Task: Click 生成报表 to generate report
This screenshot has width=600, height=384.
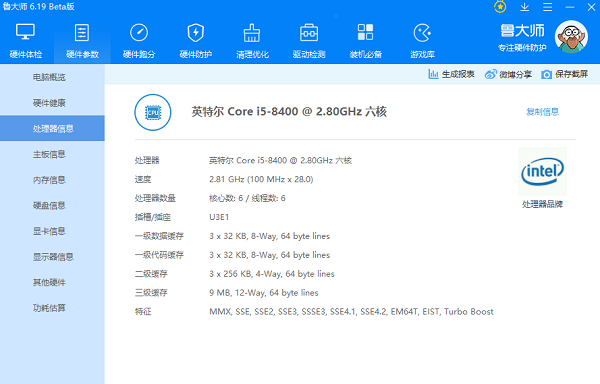Action: (452, 74)
